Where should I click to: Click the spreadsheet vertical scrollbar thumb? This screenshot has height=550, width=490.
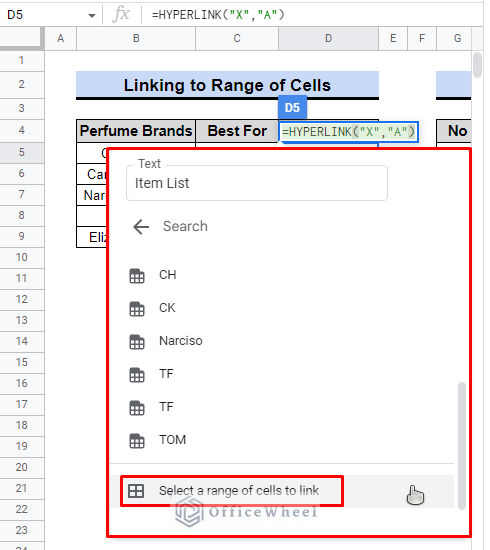[477, 65]
